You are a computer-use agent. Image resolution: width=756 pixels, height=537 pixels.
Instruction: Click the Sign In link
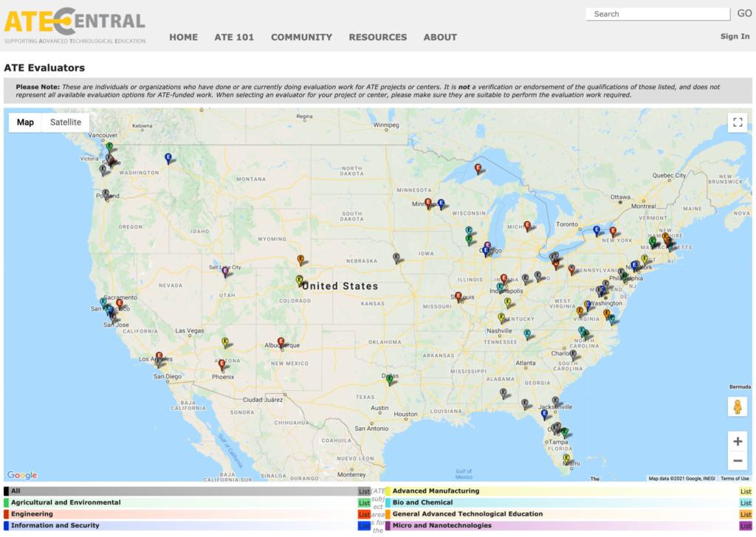click(x=735, y=36)
